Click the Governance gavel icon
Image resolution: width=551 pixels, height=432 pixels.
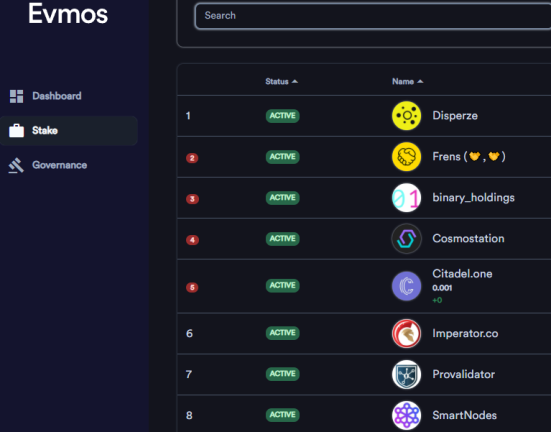point(16,165)
